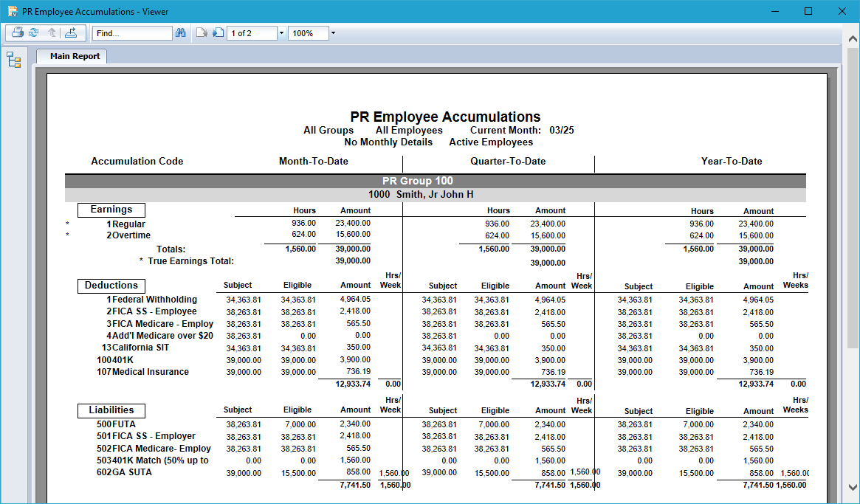Click the 4 Add'l Medicare over $20 row label
The width and height of the screenshot is (860, 504).
pyautogui.click(x=159, y=336)
